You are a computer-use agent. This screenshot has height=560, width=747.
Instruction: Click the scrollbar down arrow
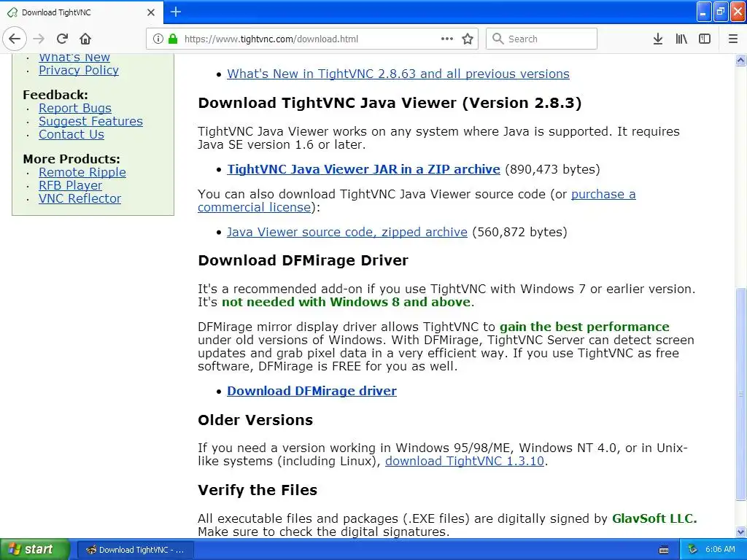(741, 532)
